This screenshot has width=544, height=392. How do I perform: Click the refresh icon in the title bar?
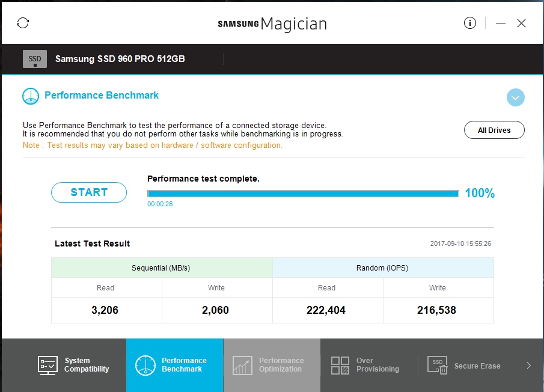23,23
